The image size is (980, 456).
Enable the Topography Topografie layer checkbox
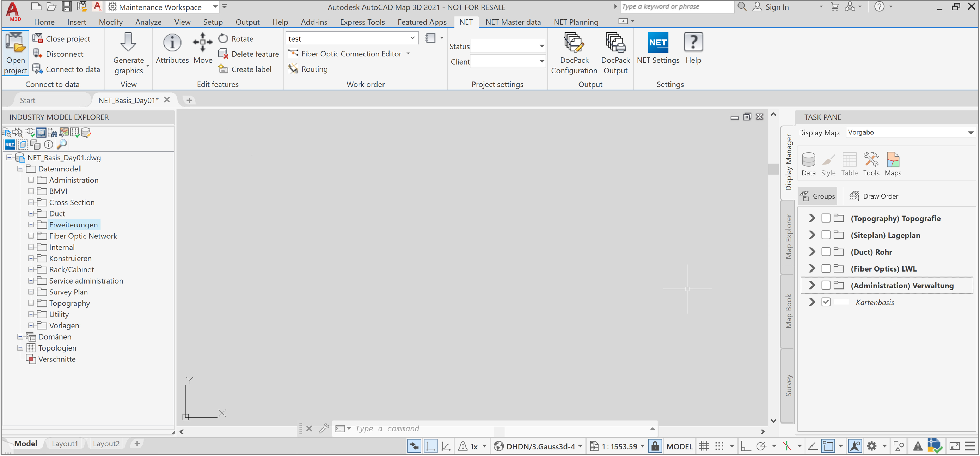[x=826, y=218]
